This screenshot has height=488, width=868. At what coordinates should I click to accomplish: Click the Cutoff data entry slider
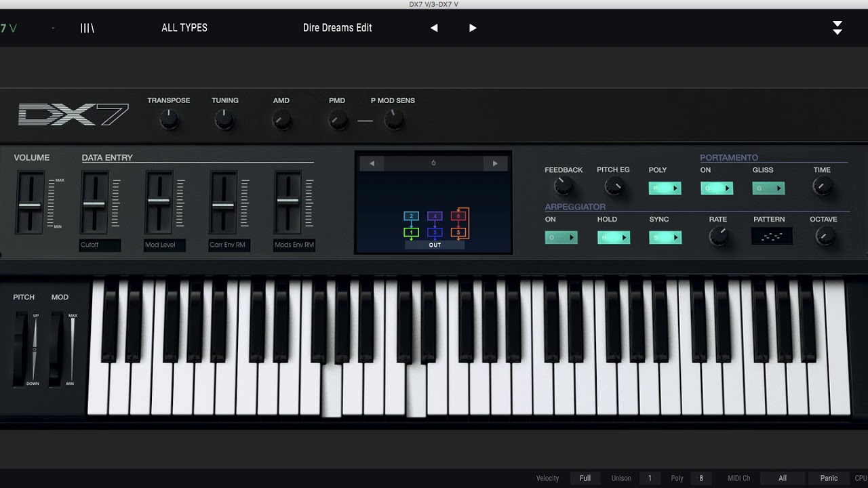pos(94,203)
